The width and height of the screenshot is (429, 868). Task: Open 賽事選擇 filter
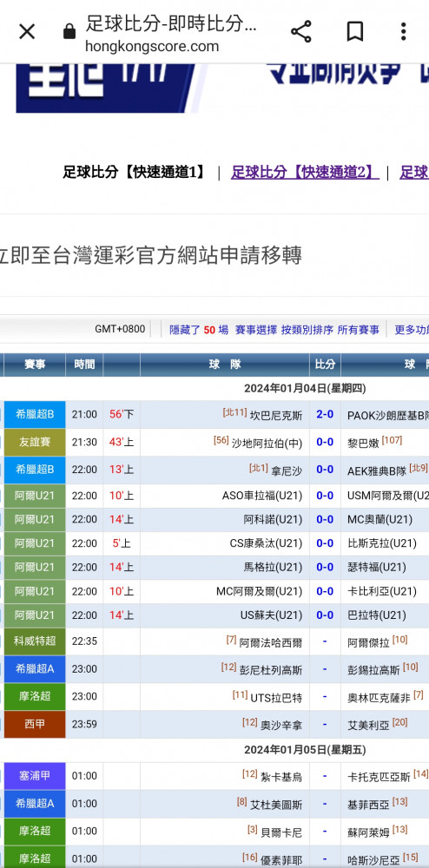coord(255,330)
